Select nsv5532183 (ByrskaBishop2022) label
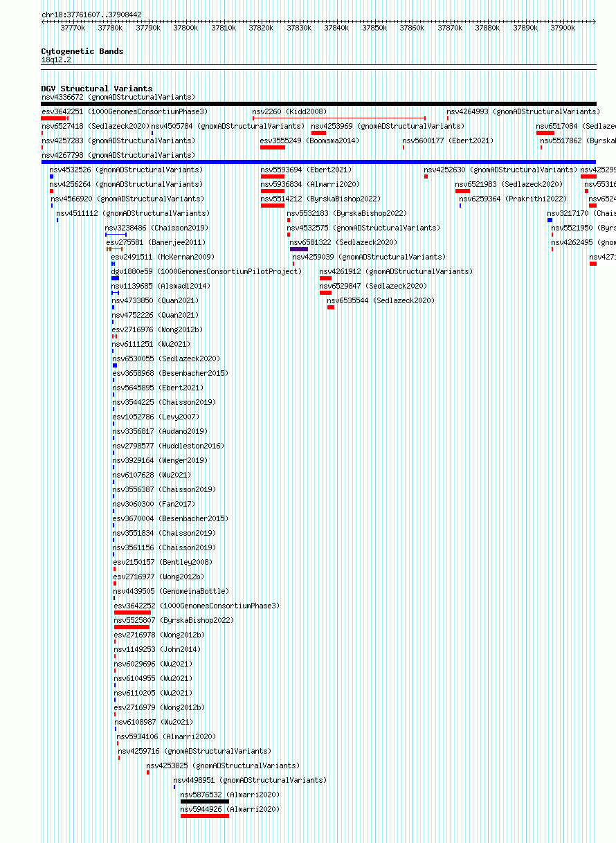Viewport: 616px width, 843px height. pos(347,213)
